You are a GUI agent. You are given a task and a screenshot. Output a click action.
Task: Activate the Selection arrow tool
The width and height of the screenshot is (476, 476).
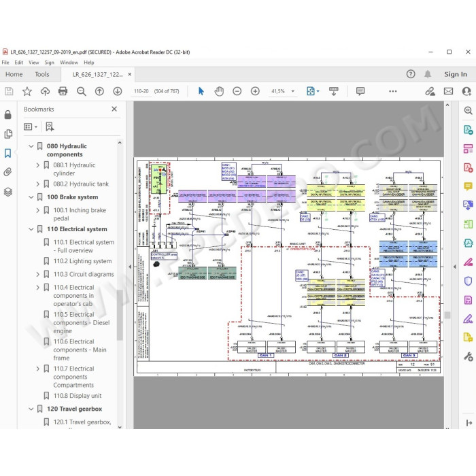(x=201, y=91)
